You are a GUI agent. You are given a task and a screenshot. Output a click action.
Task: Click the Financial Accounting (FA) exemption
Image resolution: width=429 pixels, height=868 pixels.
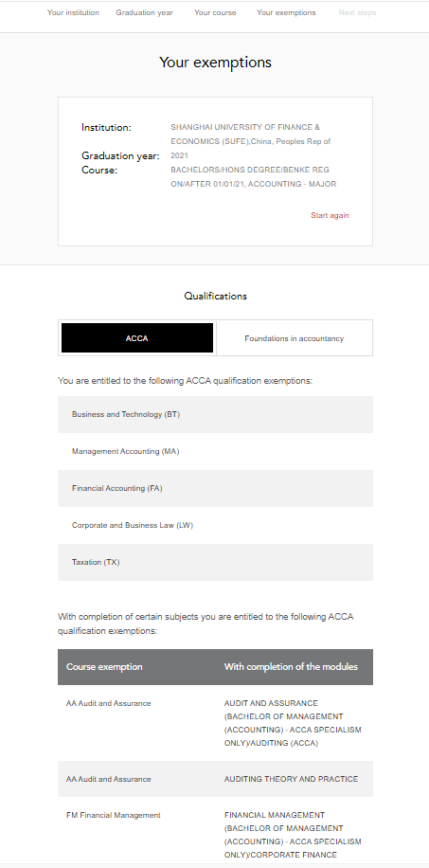coord(215,488)
